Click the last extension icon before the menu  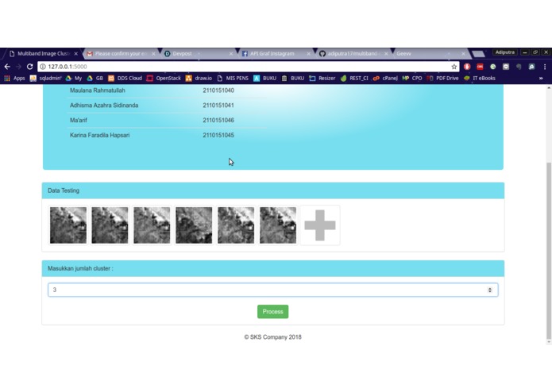point(531,67)
